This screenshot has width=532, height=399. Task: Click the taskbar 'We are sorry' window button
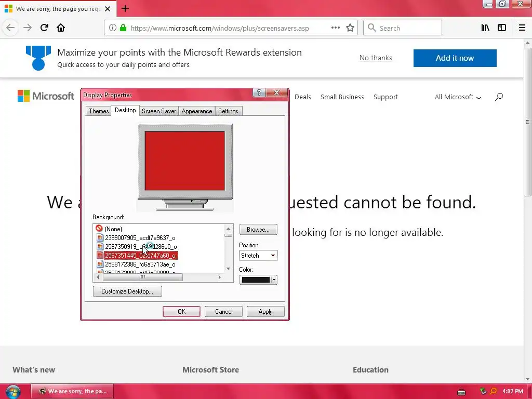(x=72, y=391)
